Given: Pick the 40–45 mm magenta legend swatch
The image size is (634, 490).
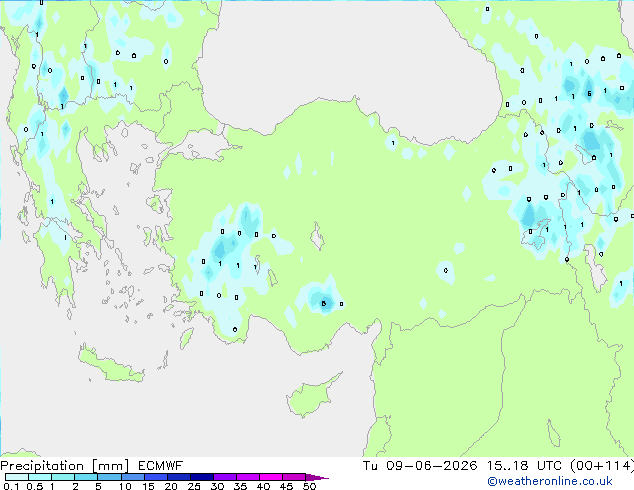Looking at the screenshot, I should (x=271, y=477).
